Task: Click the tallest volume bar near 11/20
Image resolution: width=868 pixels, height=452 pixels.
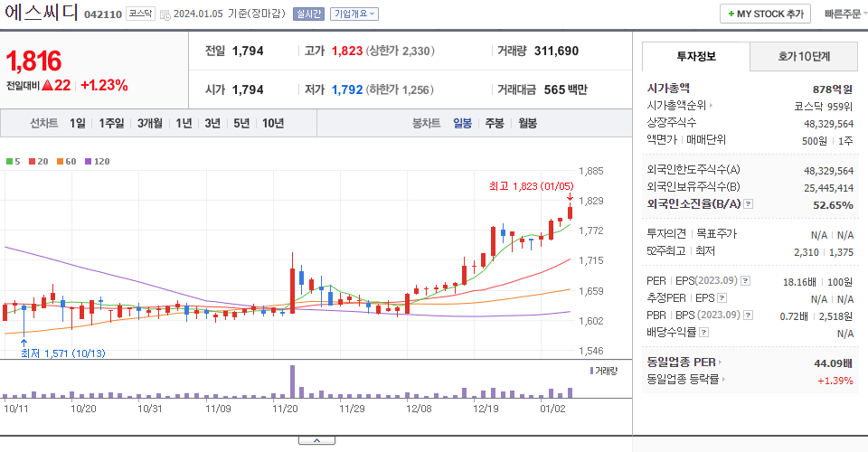Action: pyautogui.click(x=292, y=381)
